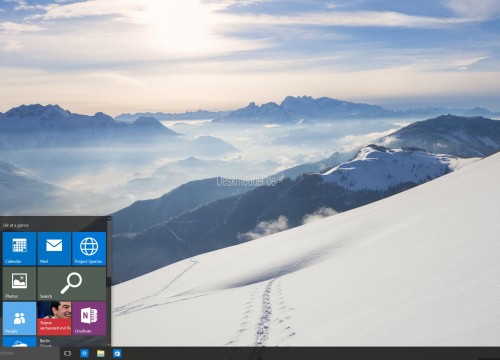Open the Photos tile

pyautogui.click(x=19, y=283)
